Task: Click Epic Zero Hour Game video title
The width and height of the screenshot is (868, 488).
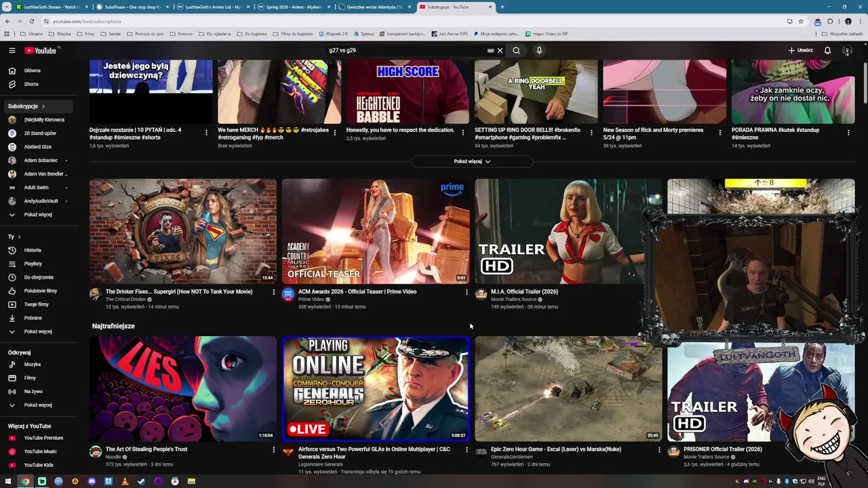Action: tap(556, 449)
